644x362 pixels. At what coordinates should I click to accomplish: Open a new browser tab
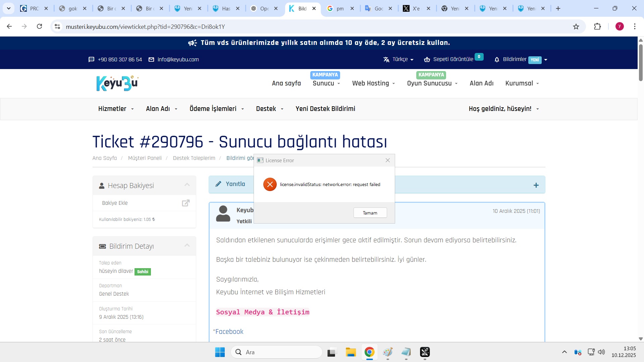(558, 8)
